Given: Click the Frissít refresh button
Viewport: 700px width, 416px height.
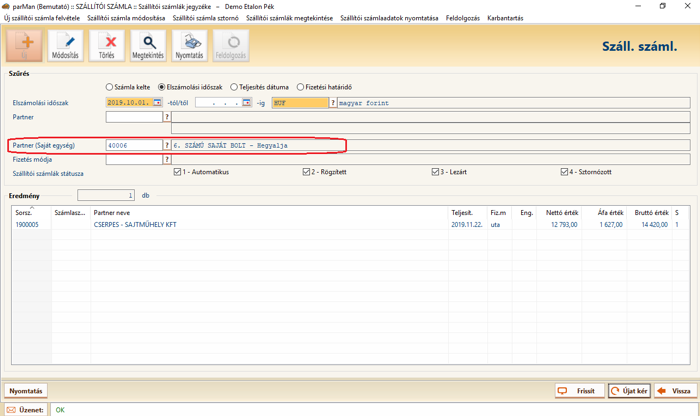Looking at the screenshot, I should [579, 391].
